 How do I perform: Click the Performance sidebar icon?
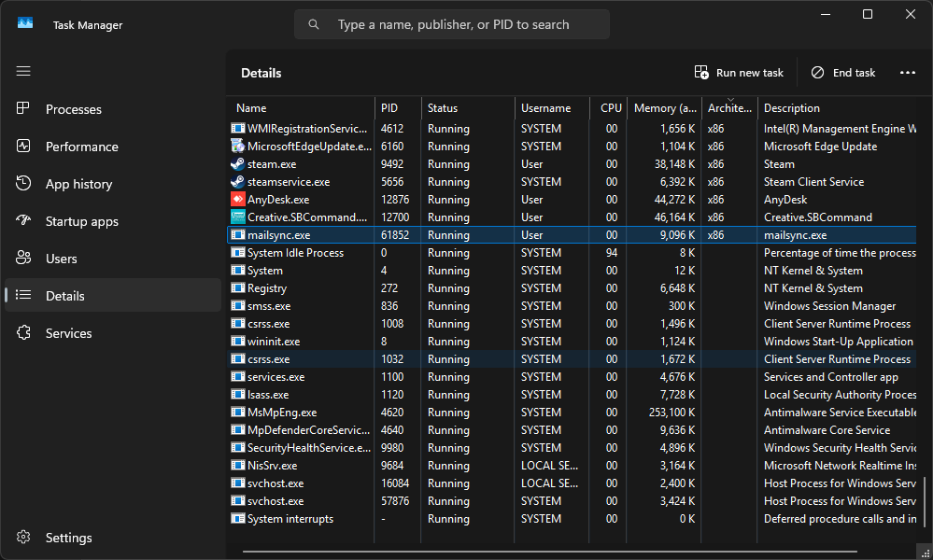click(x=23, y=147)
